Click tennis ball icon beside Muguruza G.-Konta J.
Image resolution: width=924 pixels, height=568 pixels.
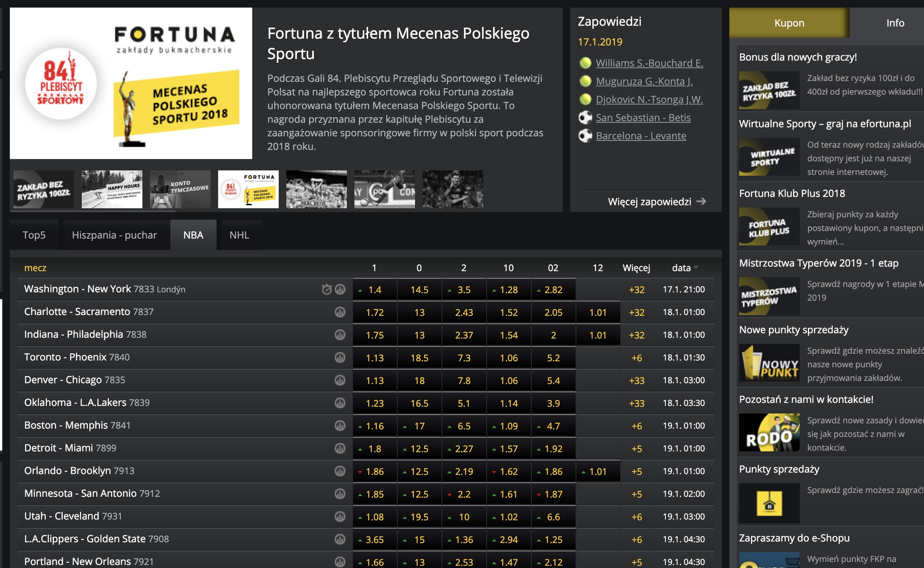coord(585,81)
